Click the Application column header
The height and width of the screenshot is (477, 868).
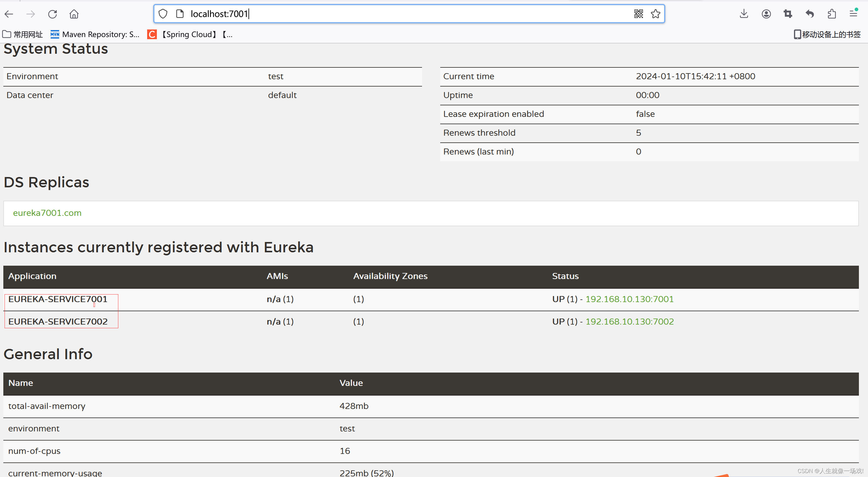32,276
